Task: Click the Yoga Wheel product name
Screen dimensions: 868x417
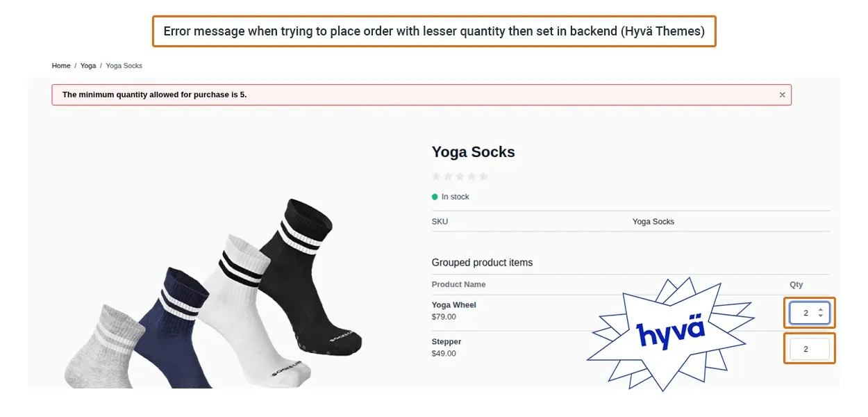Action: [x=454, y=305]
